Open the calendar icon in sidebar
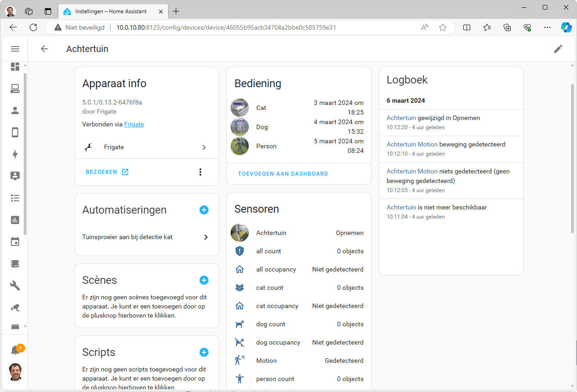Image resolution: width=577 pixels, height=392 pixels. (15, 241)
